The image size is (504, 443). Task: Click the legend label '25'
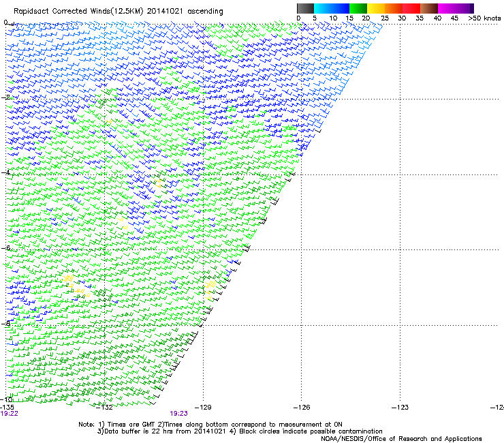[385, 18]
